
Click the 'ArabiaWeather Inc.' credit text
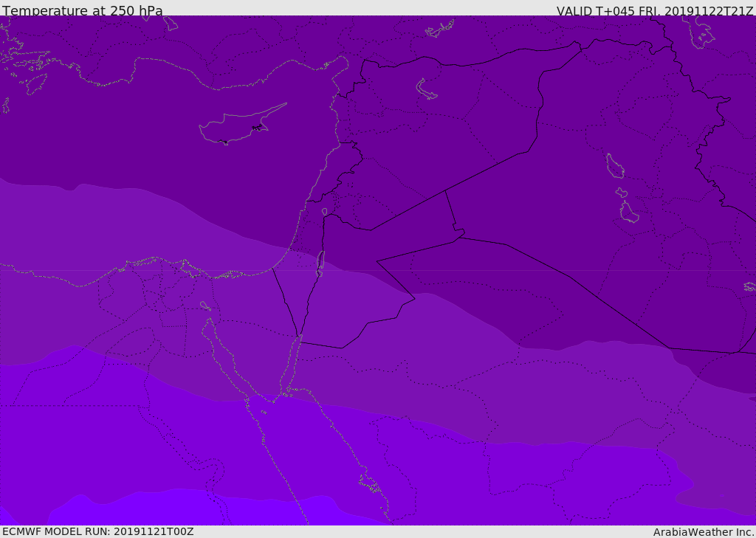(704, 532)
